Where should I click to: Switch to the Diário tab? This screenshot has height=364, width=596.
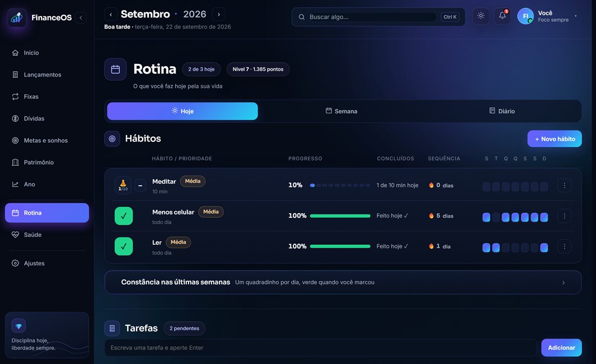tap(502, 111)
